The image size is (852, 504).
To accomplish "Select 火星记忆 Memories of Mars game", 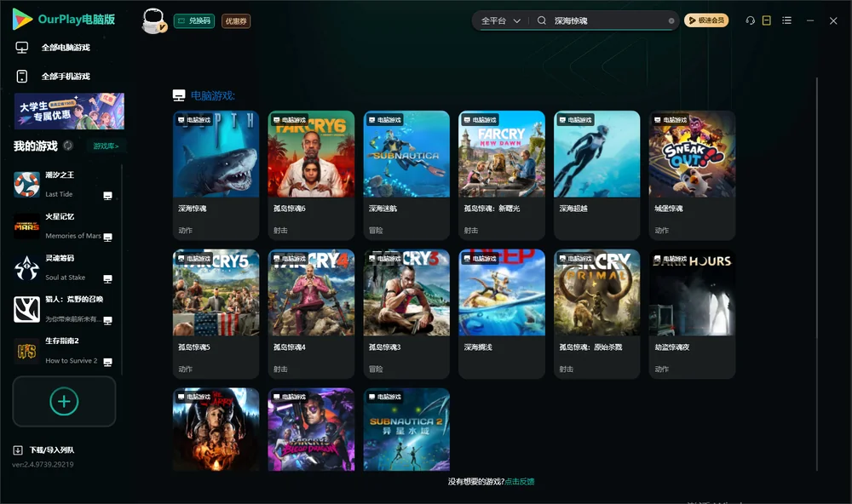I will pyautogui.click(x=64, y=226).
